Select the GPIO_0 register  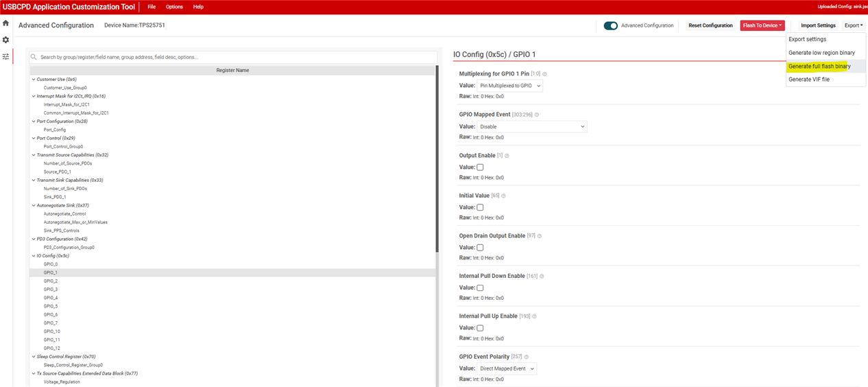click(x=51, y=264)
